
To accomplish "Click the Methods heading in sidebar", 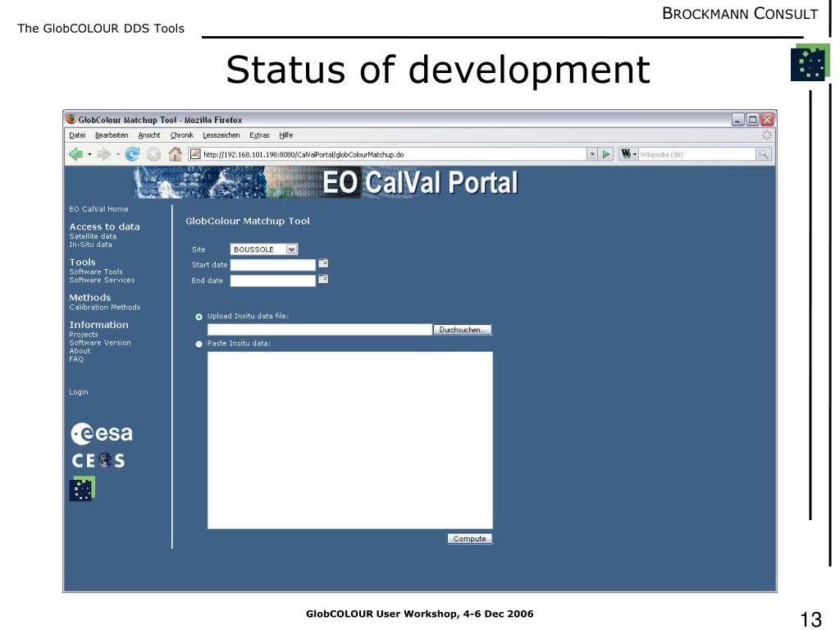I will 90,297.
